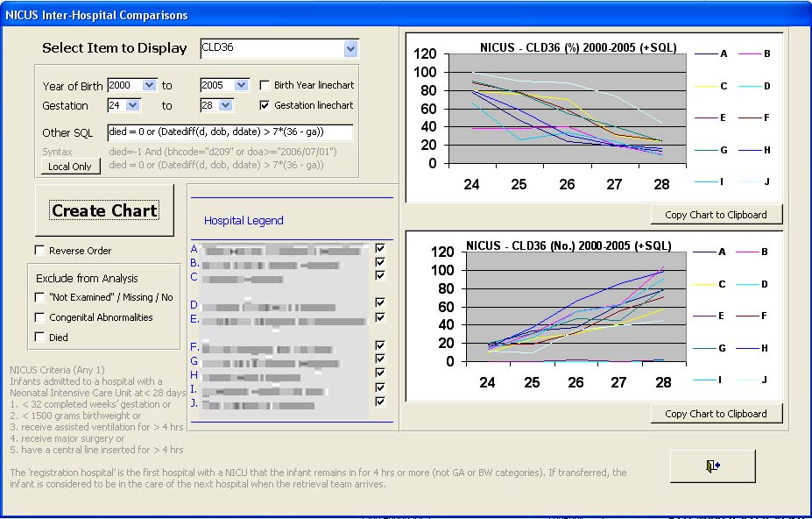The height and width of the screenshot is (519, 812).
Task: Open the Select Item to Display dropdown
Action: 350,48
